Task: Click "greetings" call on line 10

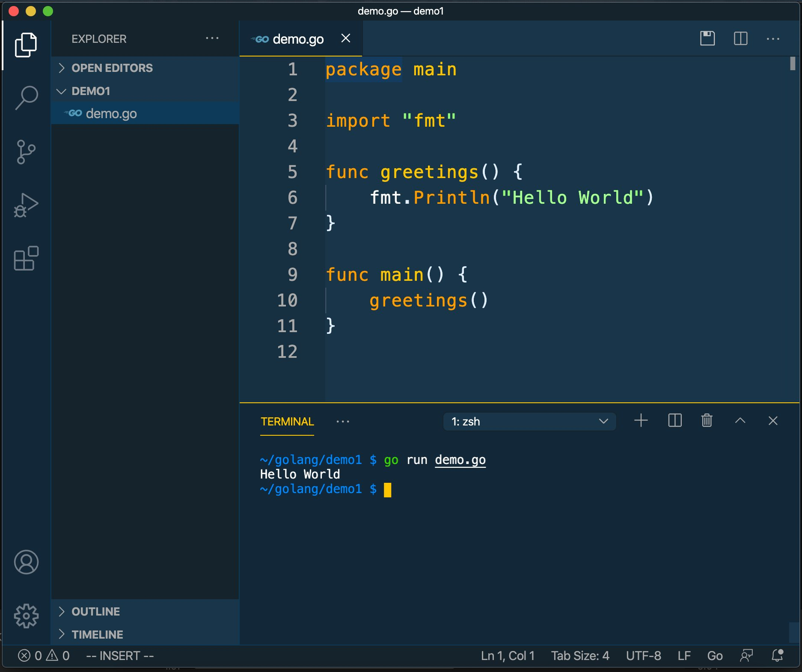Action: (x=418, y=300)
